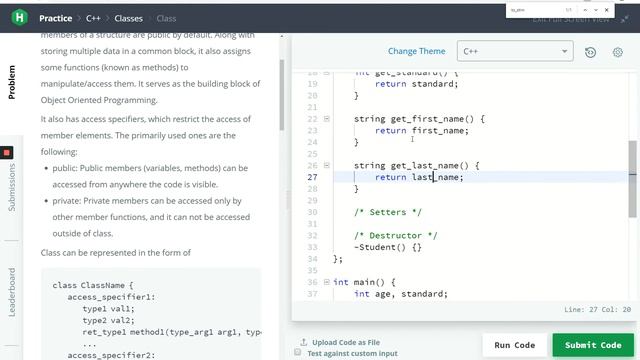The image size is (640, 360).
Task: Click code 'return standard;'
Action: (x=417, y=84)
